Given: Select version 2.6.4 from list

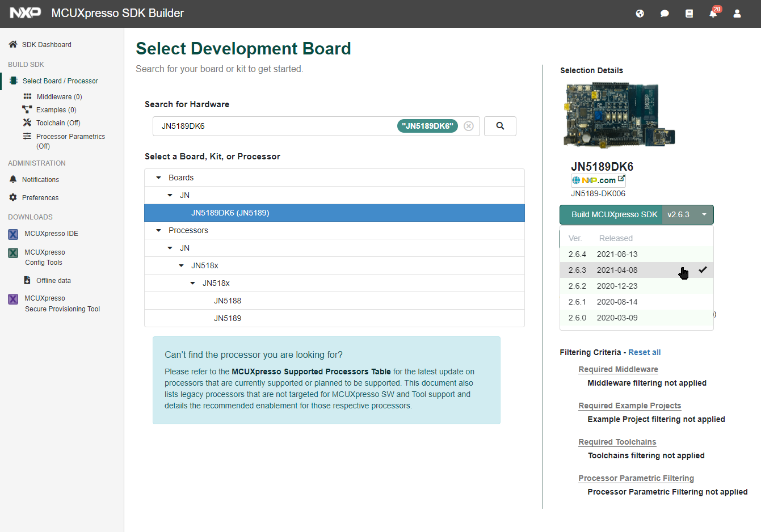Looking at the screenshot, I should 636,254.
